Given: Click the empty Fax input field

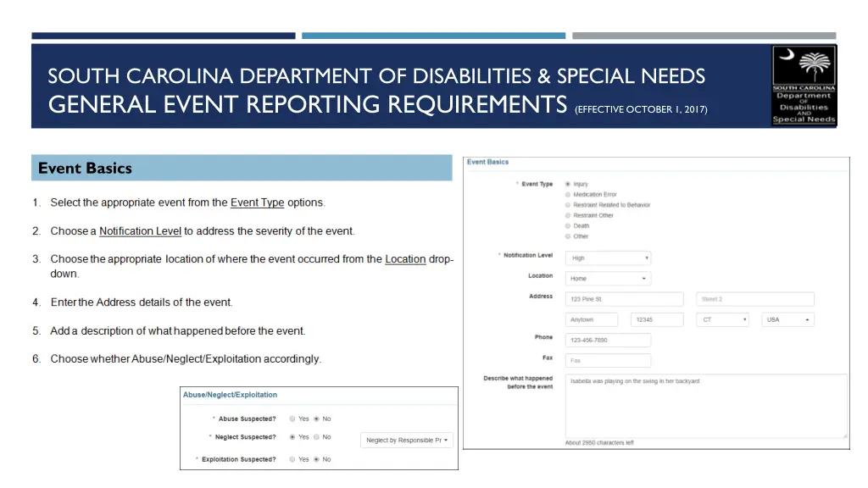Looking at the screenshot, I should point(608,361).
